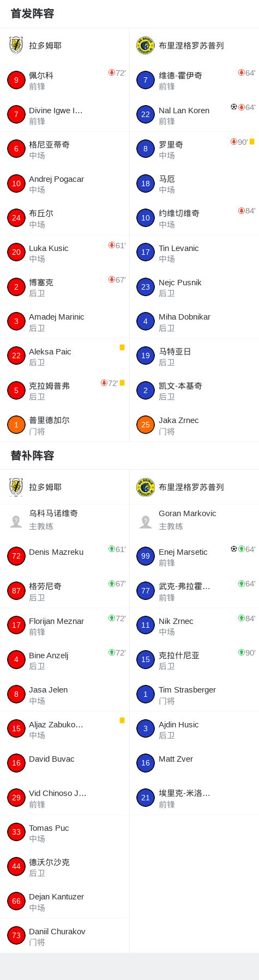Select the number 9 badge of 佩尔科
259x980 pixels.
click(x=16, y=80)
